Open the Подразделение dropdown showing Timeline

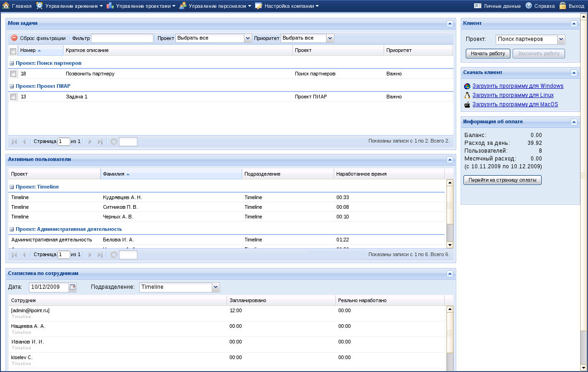215,287
